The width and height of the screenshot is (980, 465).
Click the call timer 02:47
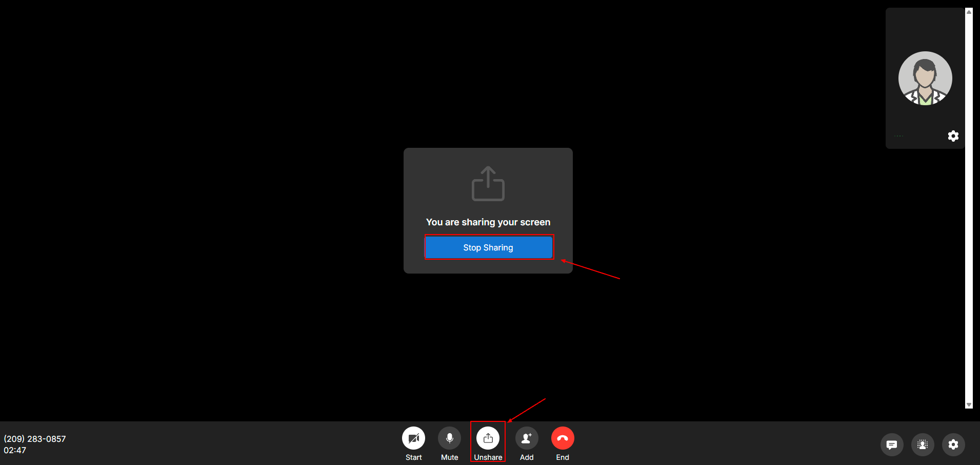pyautogui.click(x=15, y=450)
